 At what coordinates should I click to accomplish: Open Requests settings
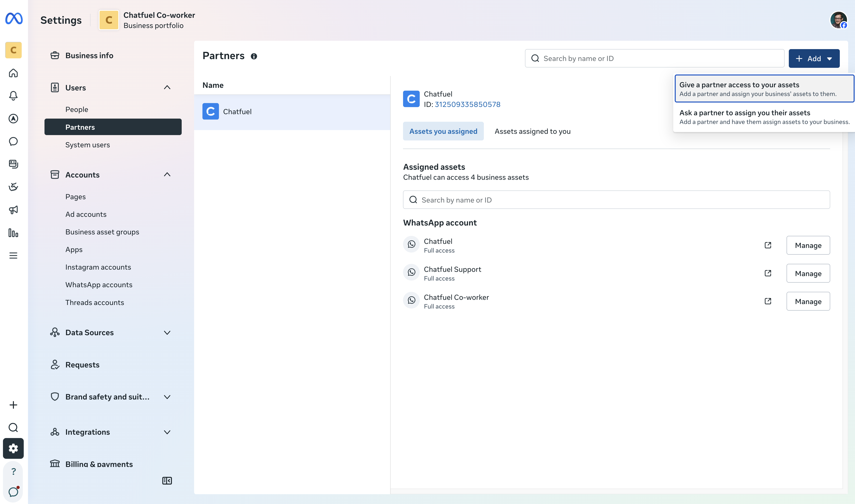[82, 365]
